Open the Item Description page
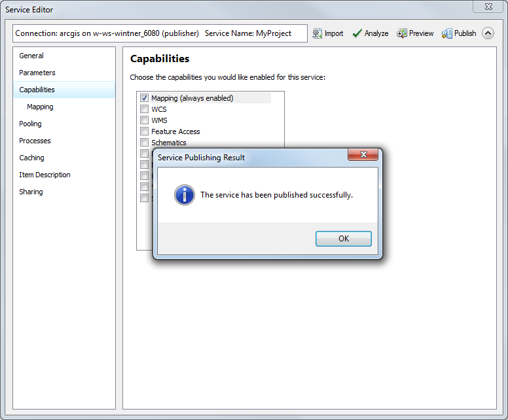This screenshot has height=420, width=508. (64, 175)
